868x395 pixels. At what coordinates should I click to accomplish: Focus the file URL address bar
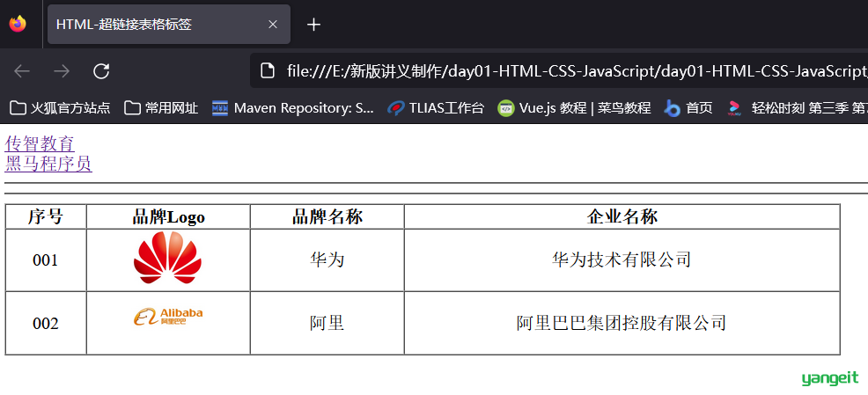click(x=559, y=70)
